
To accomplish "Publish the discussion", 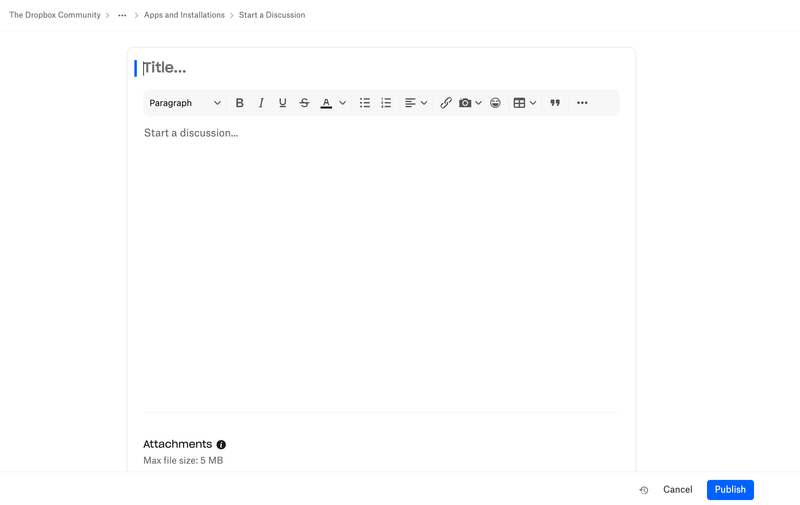I will [x=730, y=490].
